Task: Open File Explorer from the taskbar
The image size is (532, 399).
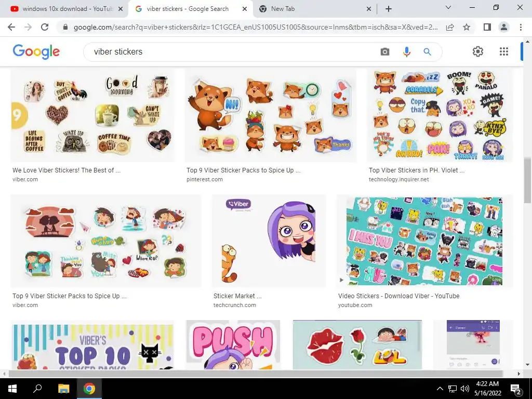Action: click(x=63, y=389)
